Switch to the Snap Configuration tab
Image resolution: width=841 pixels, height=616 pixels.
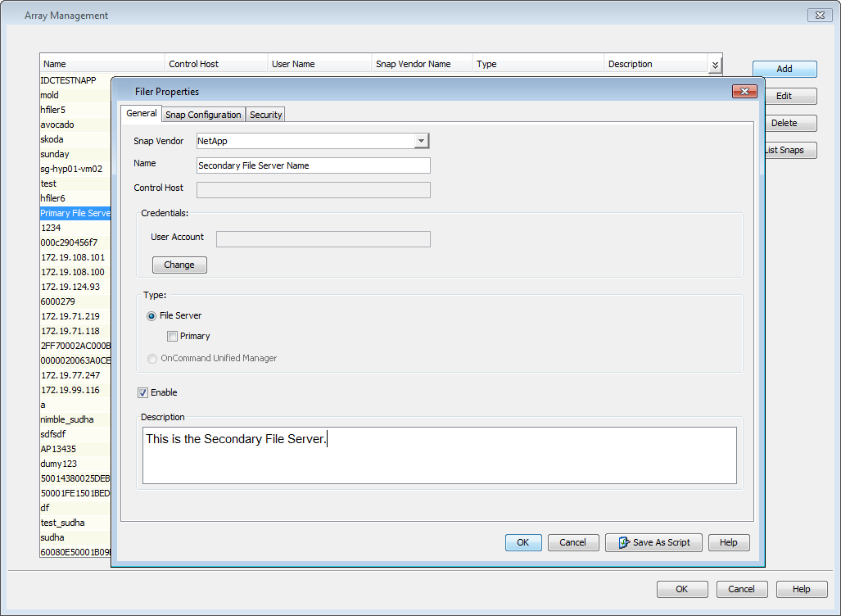coord(203,115)
